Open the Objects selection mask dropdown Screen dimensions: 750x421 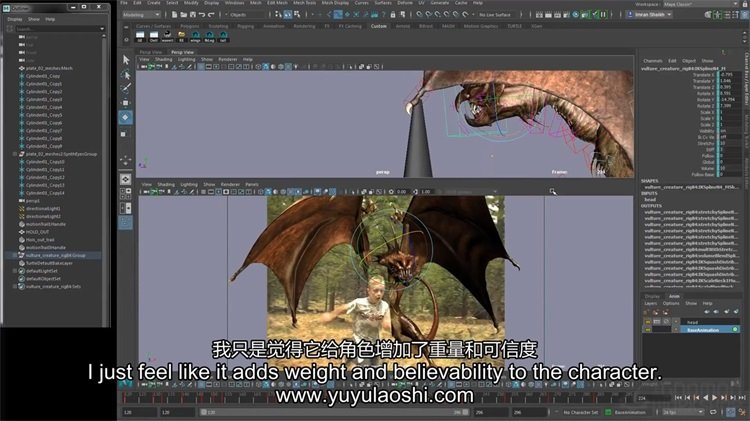click(x=244, y=15)
